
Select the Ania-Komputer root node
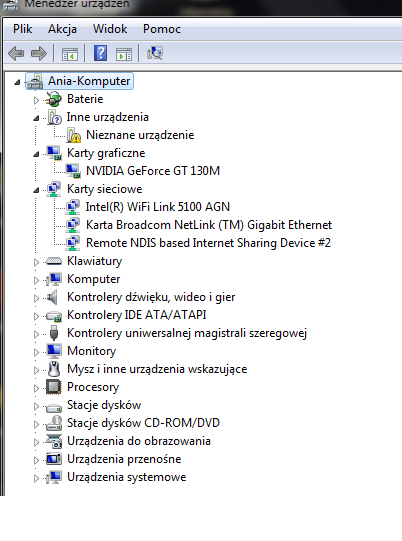(89, 81)
